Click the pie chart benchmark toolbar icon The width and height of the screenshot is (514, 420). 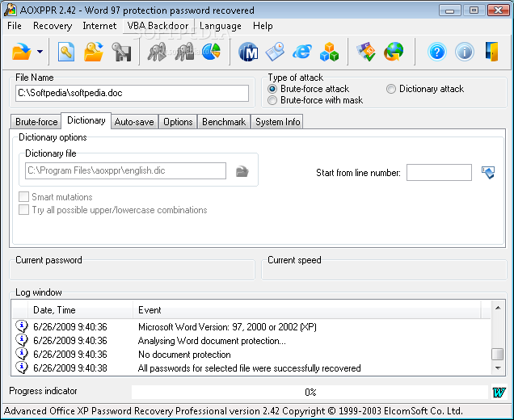211,52
